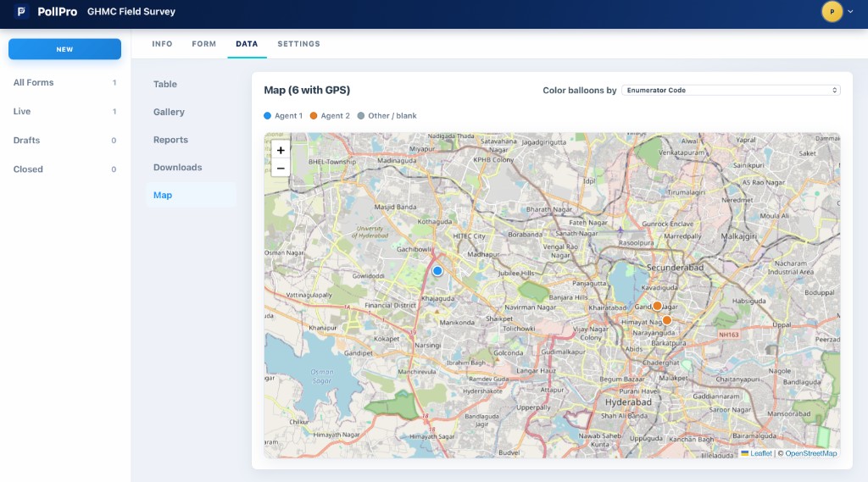The image size is (868, 482).
Task: Zoom out on the map
Action: point(281,169)
